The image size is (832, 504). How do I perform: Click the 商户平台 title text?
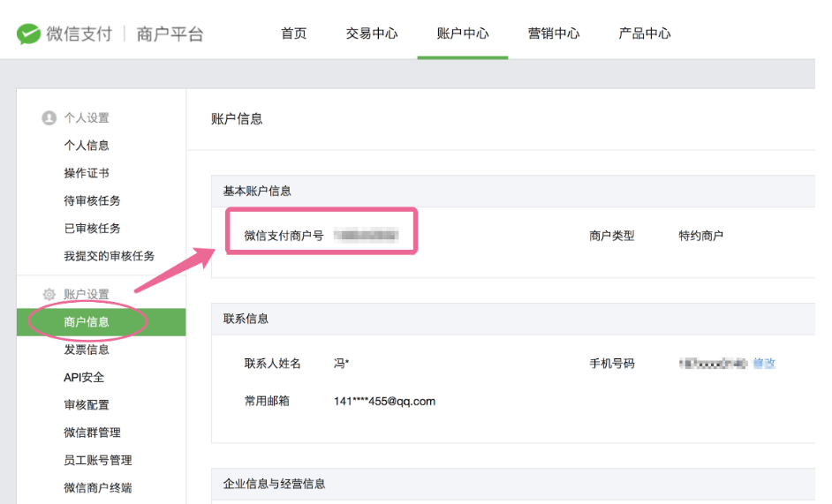[x=170, y=34]
